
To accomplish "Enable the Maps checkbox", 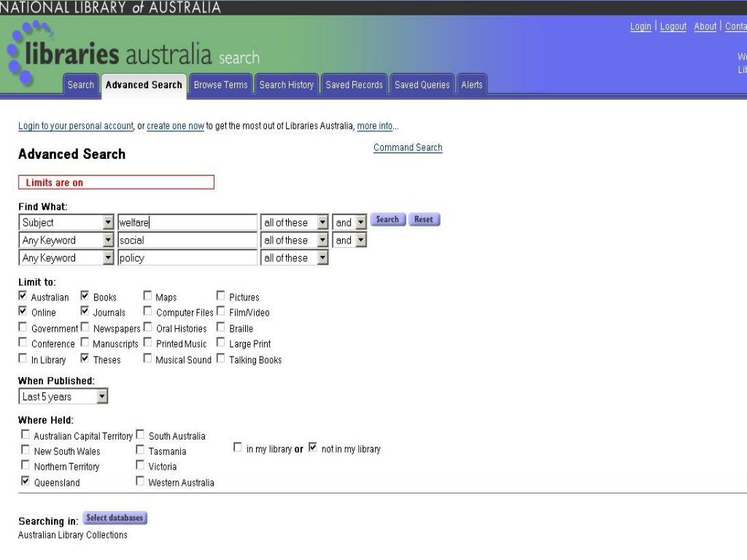I will (x=147, y=296).
